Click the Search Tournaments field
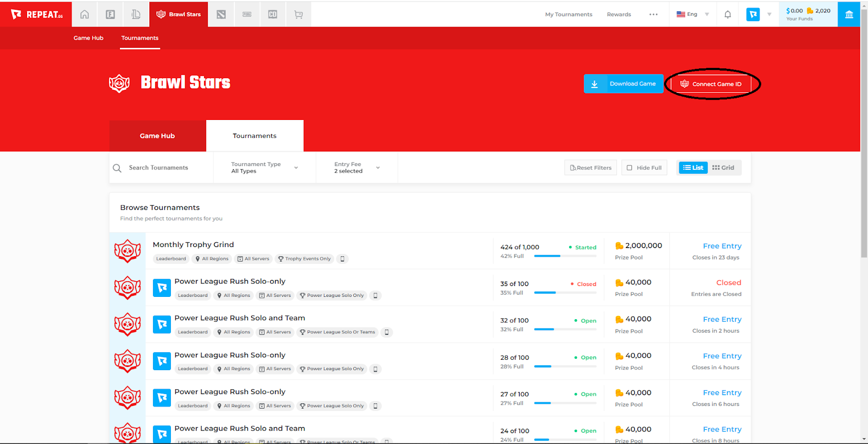The image size is (868, 444). 162,168
